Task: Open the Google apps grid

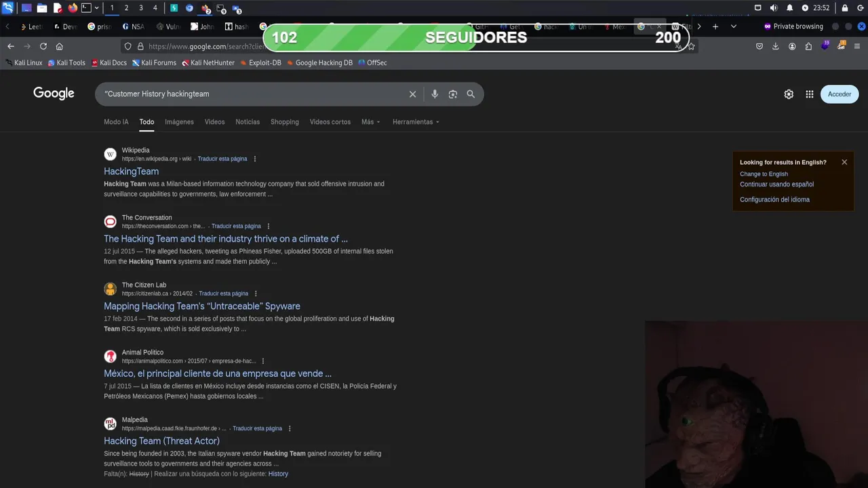Action: click(x=809, y=94)
